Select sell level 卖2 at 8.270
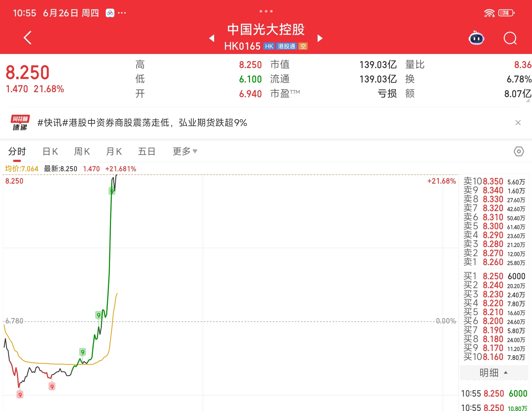532x411 pixels. pos(494,253)
